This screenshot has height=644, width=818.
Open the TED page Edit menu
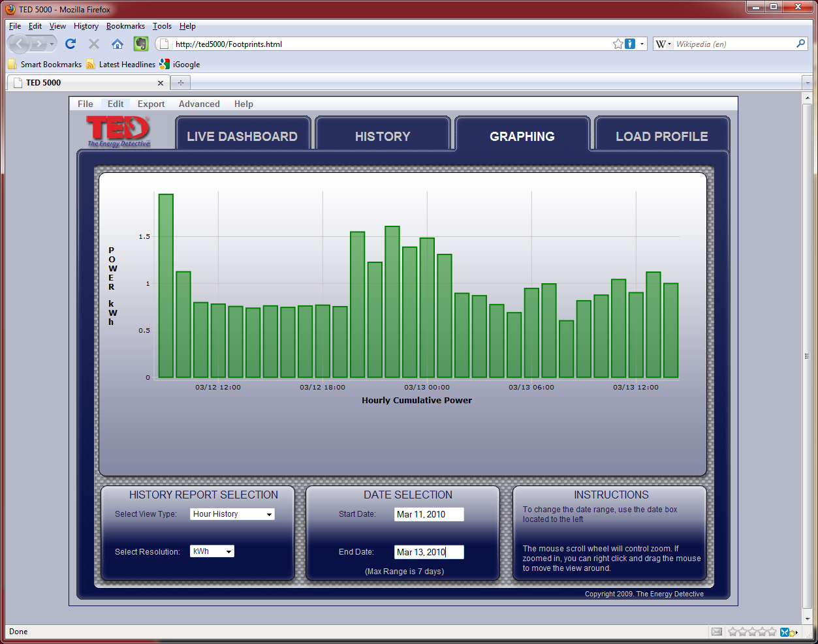(116, 104)
